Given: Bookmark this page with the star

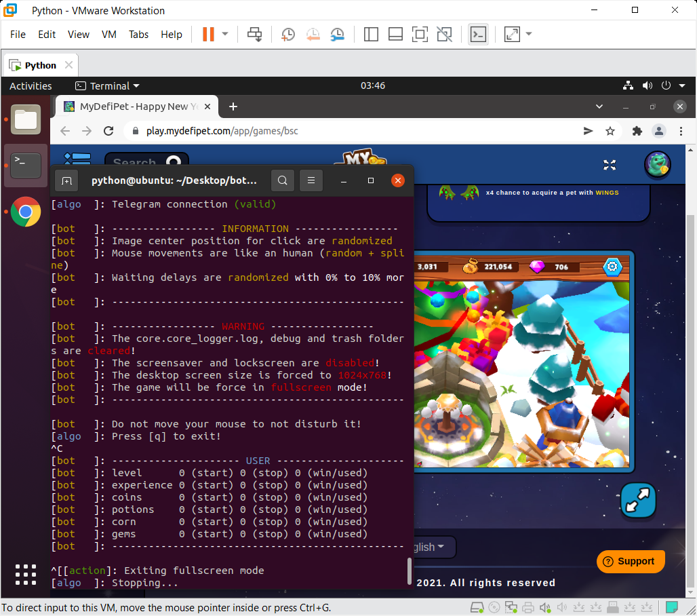Looking at the screenshot, I should (610, 131).
